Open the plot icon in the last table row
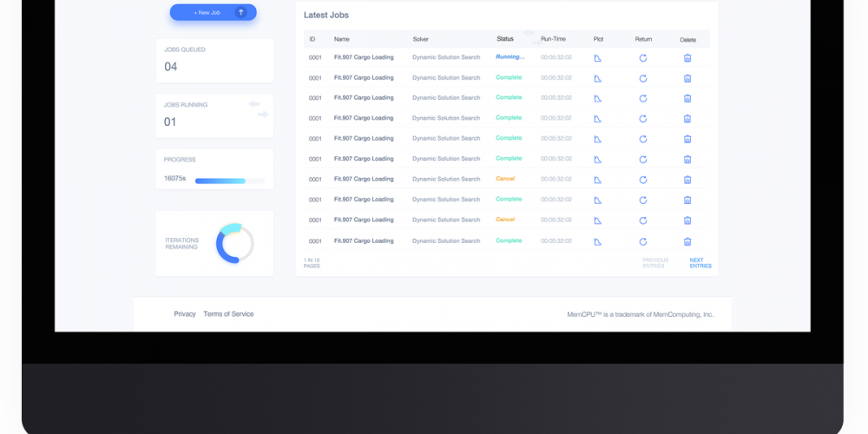868x434 pixels. point(597,241)
